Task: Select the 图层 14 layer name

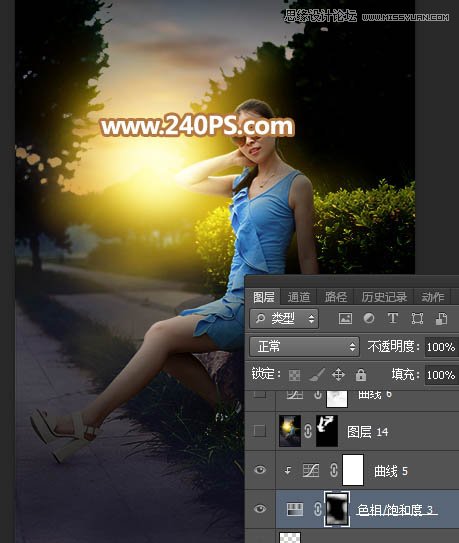Action: tap(368, 432)
